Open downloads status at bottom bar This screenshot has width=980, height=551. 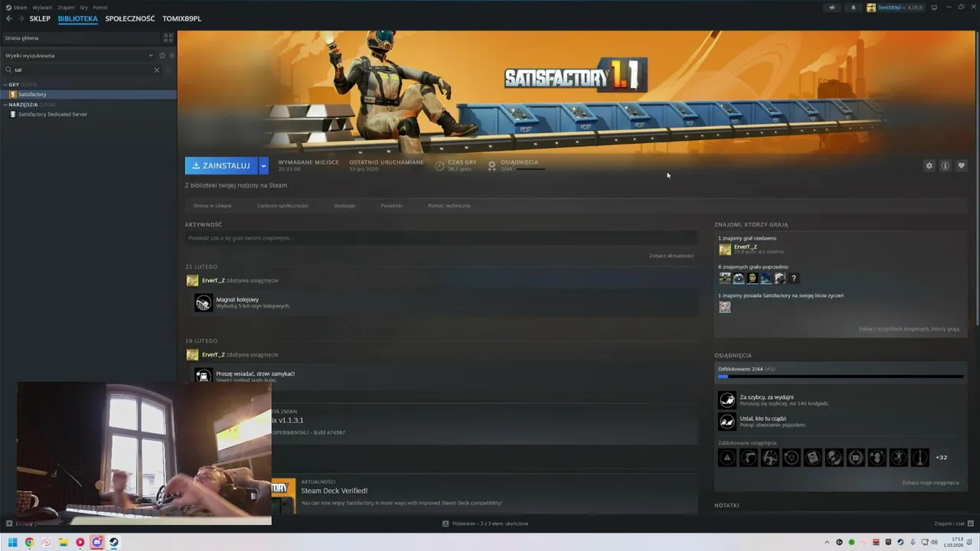pos(485,523)
